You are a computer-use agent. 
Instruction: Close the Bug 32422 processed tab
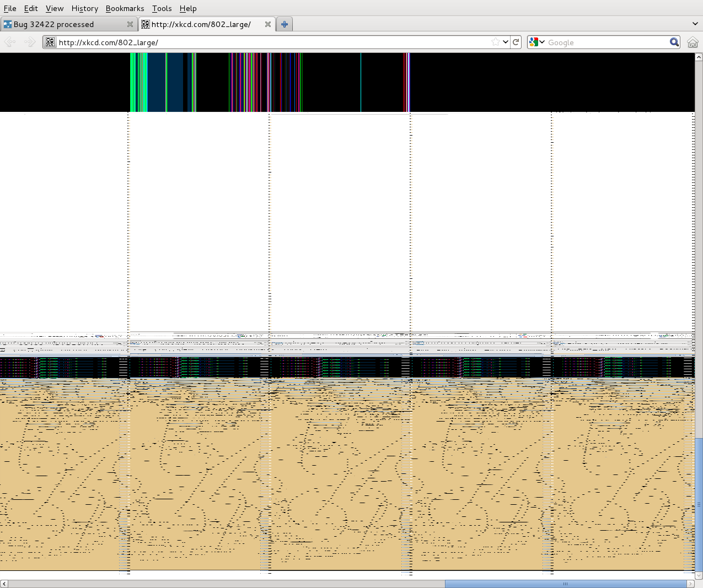click(130, 24)
